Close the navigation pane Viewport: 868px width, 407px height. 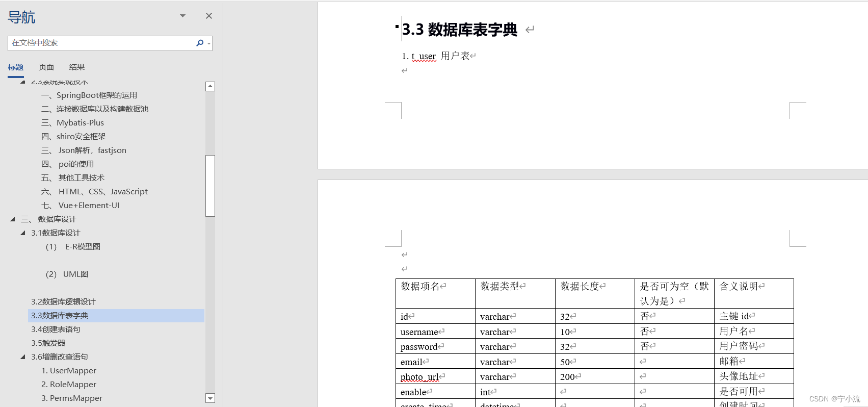point(209,16)
